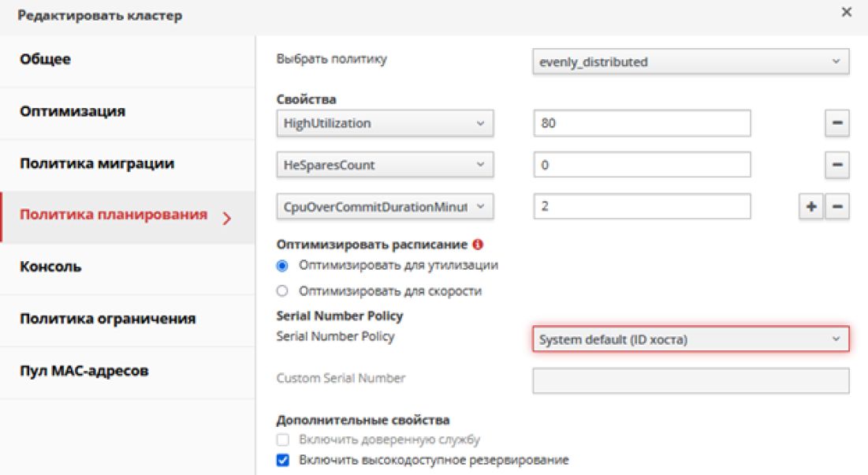Select Оптимизировать для утилизации radio button
868x475 pixels.
pos(283,266)
